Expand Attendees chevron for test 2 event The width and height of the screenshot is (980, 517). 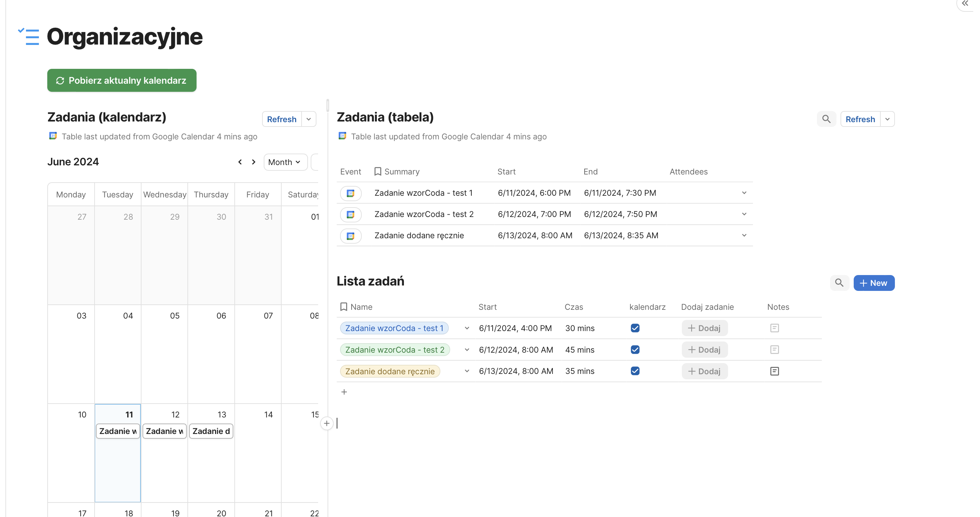point(744,214)
